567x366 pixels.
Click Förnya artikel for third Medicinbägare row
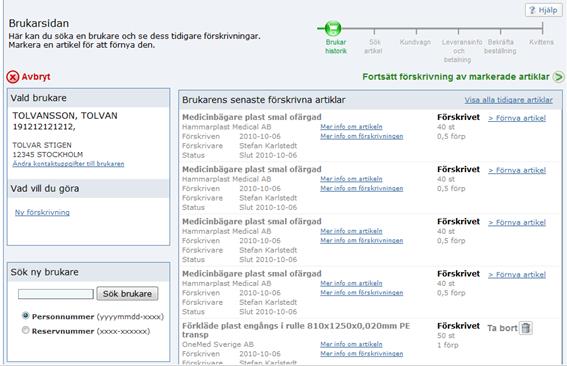coord(517,223)
